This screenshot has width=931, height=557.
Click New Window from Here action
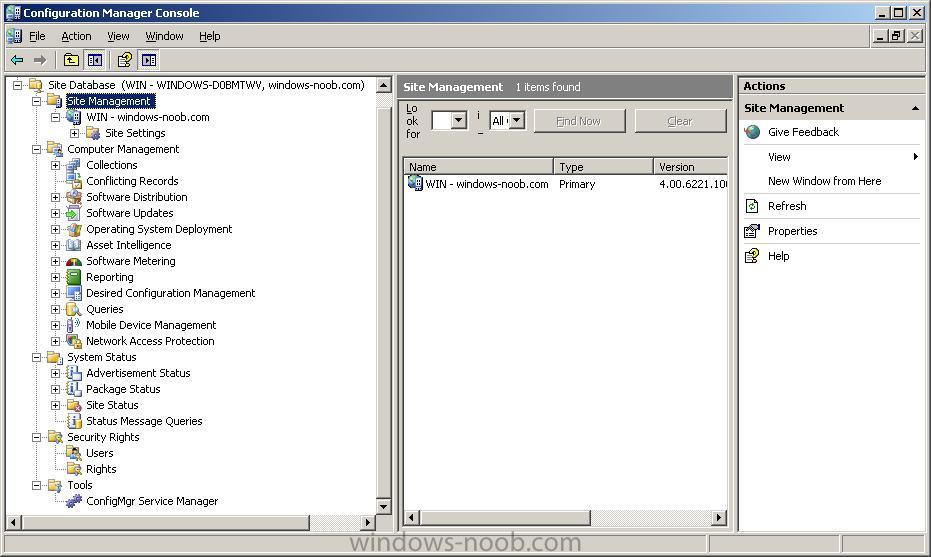pyautogui.click(x=824, y=181)
